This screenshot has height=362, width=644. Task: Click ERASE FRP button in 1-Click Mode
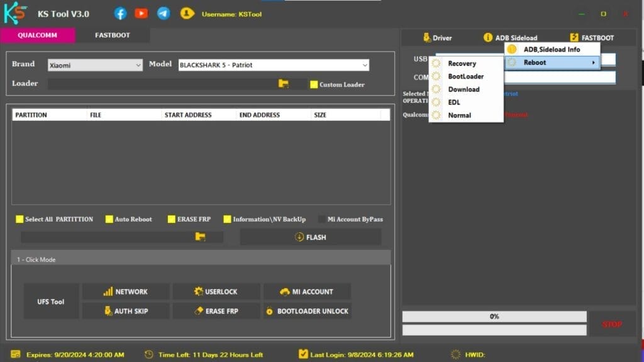216,311
